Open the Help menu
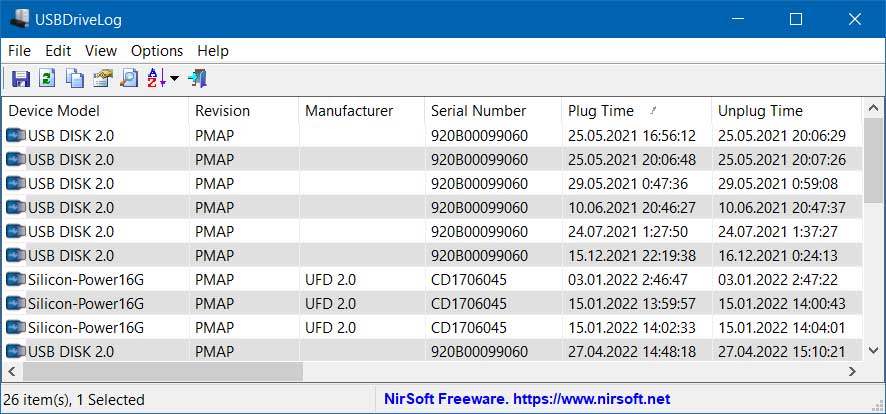This screenshot has width=886, height=414. [213, 51]
